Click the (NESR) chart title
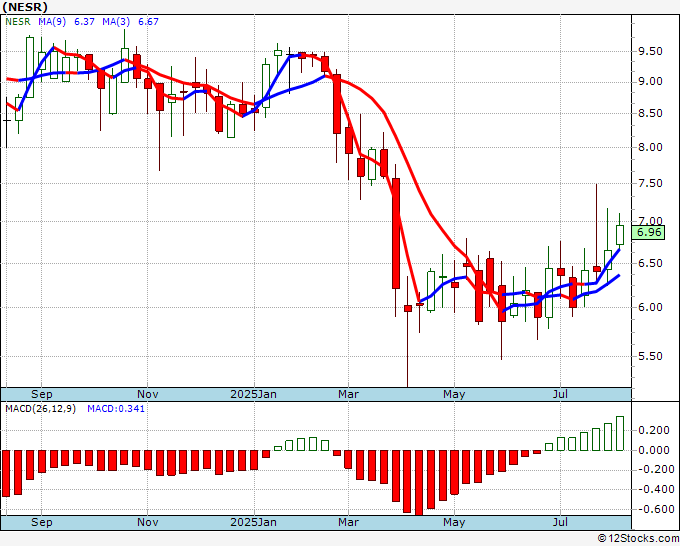The image size is (680, 546). click(25, 7)
